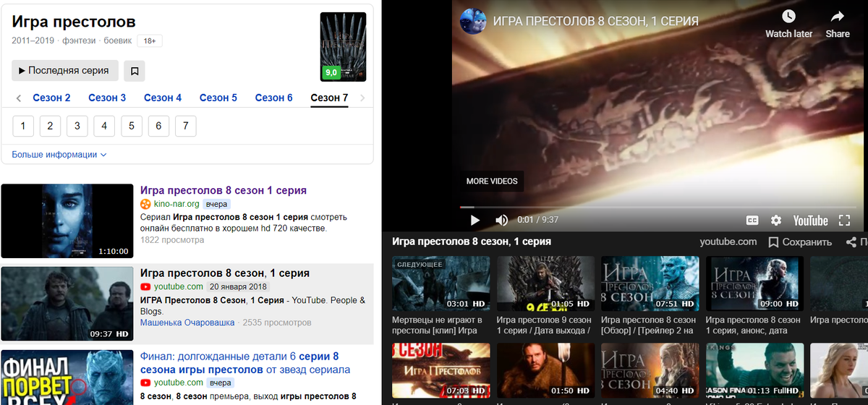Switch to Сезон 3 tab
This screenshot has width=868, height=405.
107,98
